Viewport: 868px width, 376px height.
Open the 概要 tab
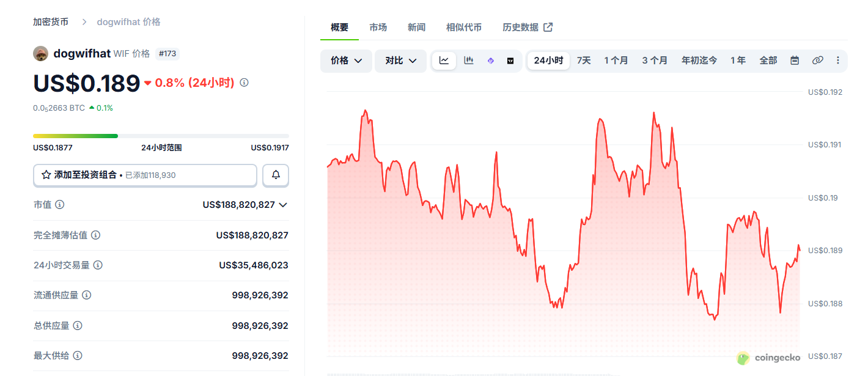coord(339,27)
